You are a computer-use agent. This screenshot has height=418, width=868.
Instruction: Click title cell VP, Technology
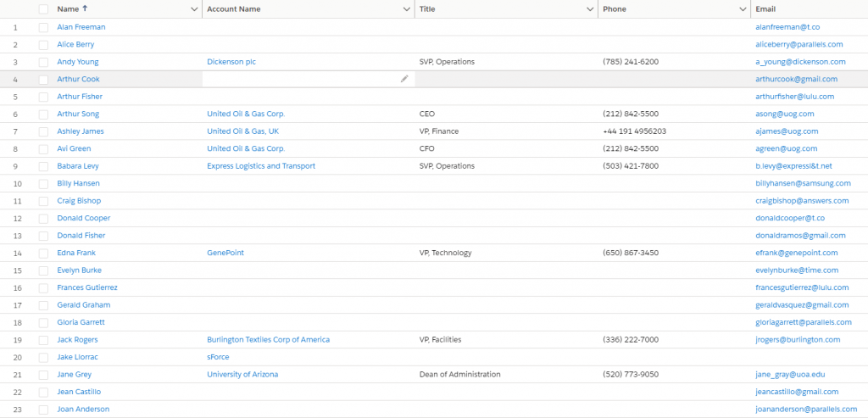click(446, 253)
